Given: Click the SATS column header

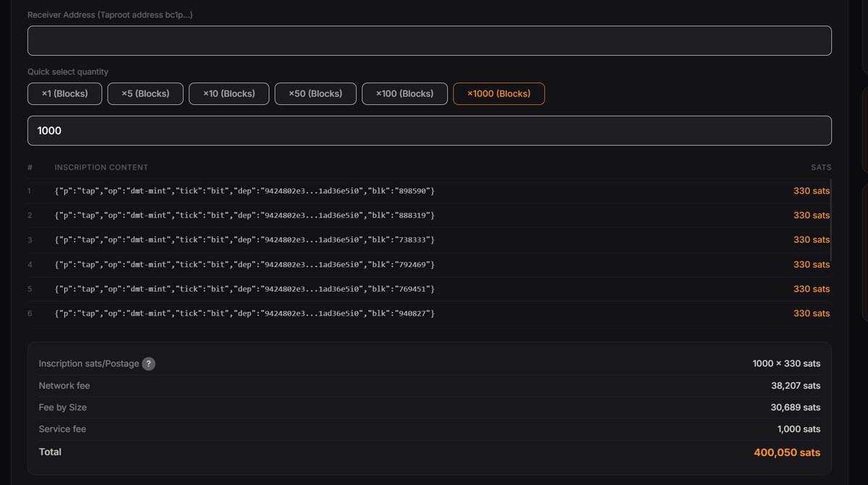Looking at the screenshot, I should point(821,167).
